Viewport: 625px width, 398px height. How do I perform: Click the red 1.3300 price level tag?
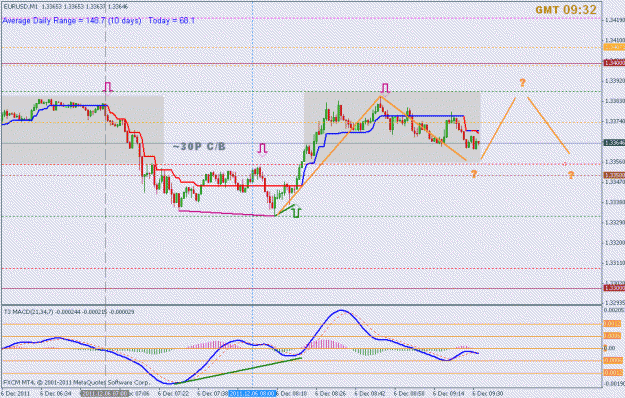pos(614,288)
